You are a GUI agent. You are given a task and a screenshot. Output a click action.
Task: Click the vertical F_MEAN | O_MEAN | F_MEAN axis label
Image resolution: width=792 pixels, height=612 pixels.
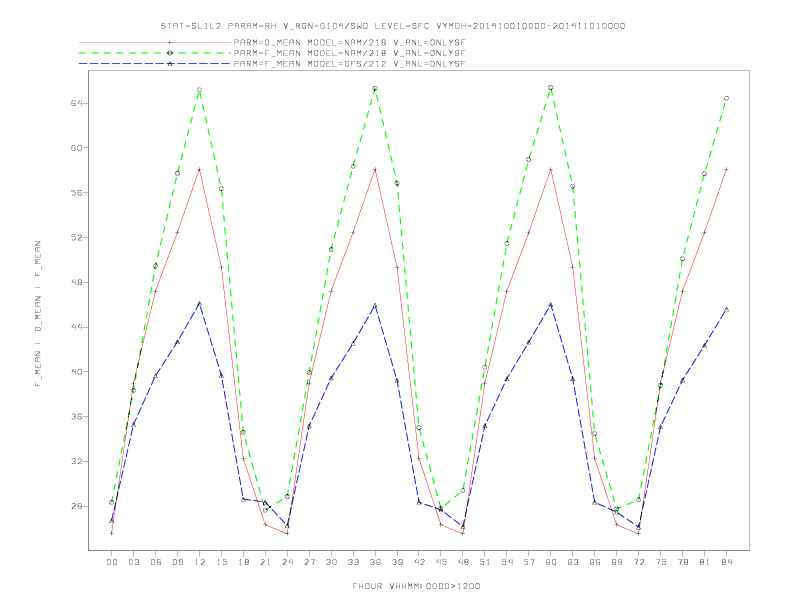(38, 314)
